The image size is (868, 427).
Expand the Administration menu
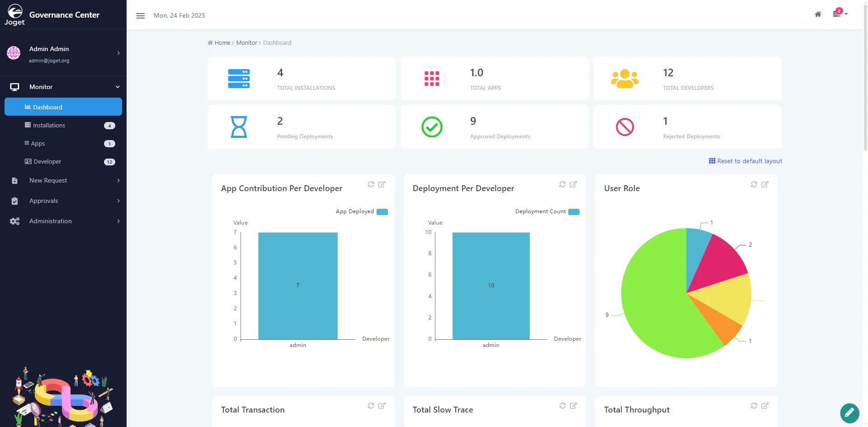[63, 221]
